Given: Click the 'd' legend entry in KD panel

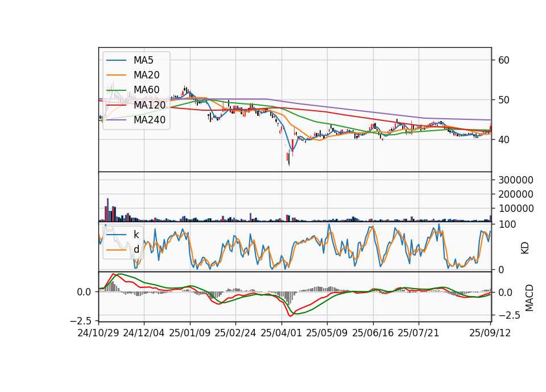Looking at the screenshot, I should pyautogui.click(x=136, y=249).
